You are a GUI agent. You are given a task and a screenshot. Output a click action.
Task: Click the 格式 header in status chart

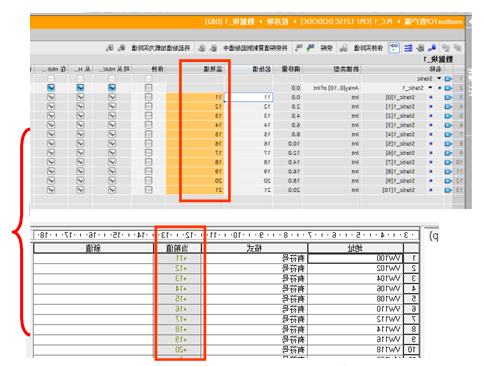point(254,248)
